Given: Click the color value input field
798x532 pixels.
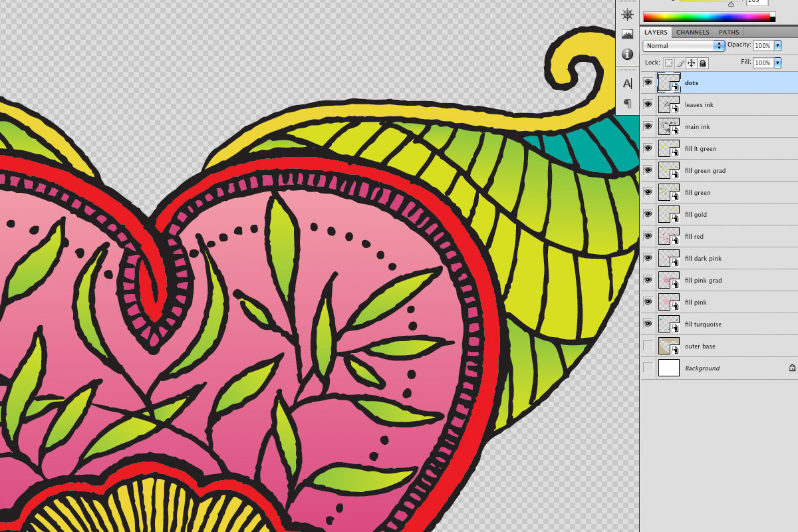Looking at the screenshot, I should [757, 2].
